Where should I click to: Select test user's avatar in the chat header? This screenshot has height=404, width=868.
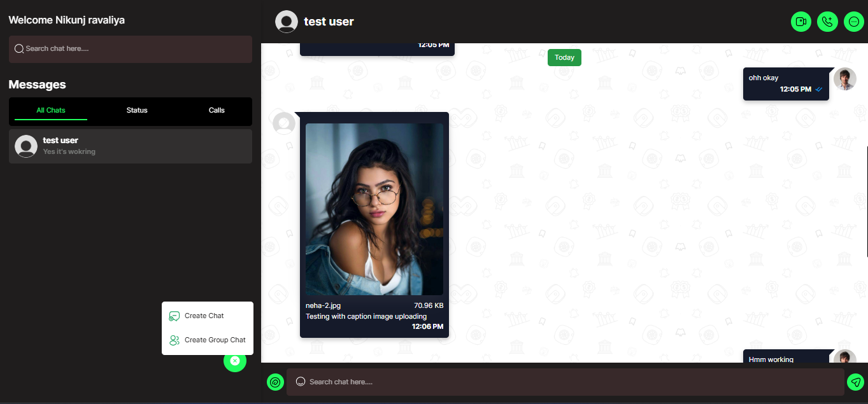point(287,21)
